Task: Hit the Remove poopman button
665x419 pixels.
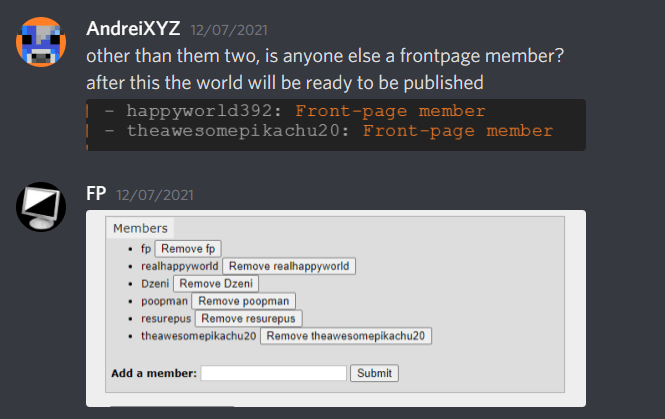Action: [243, 301]
